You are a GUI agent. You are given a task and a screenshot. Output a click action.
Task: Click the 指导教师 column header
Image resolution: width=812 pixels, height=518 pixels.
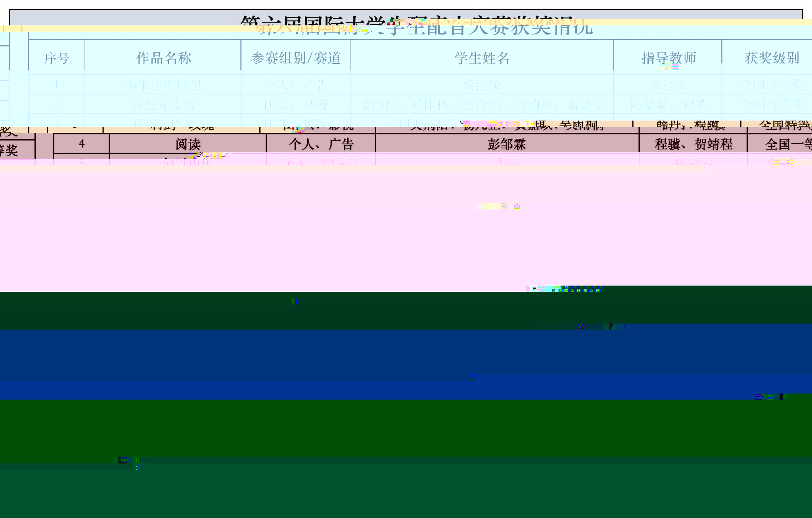click(668, 58)
